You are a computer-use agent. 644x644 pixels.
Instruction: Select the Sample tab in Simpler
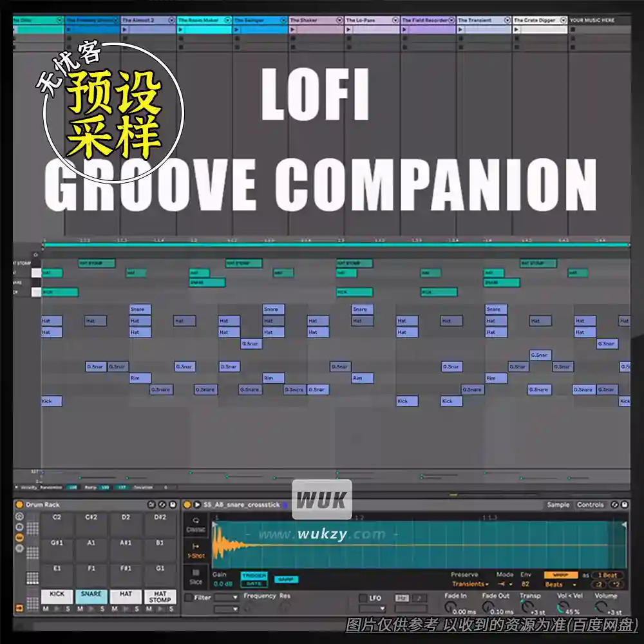point(557,504)
